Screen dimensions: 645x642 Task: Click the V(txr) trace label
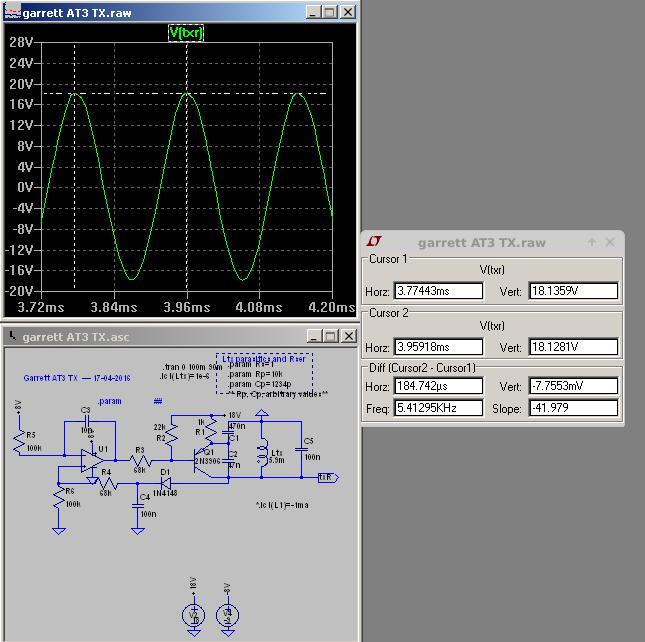tap(186, 33)
